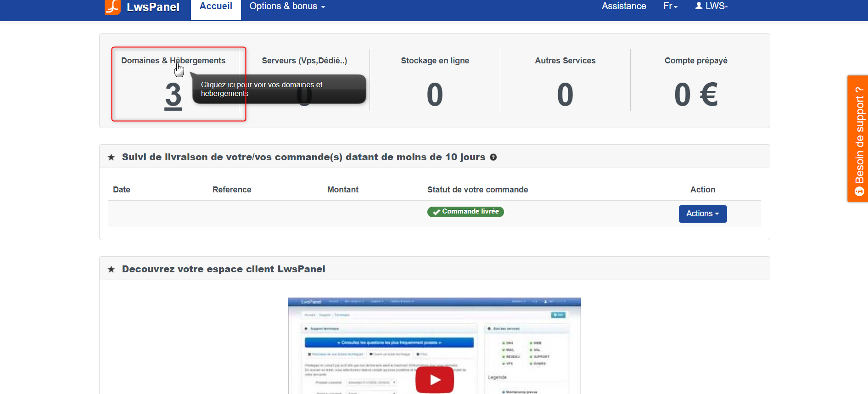Click the Statut de votre commande header
This screenshot has width=868, height=394.
(477, 190)
